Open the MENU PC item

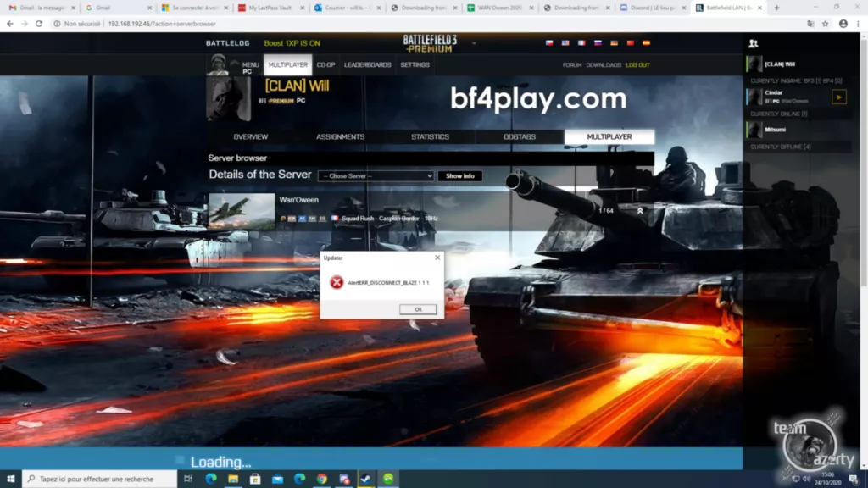(x=250, y=68)
